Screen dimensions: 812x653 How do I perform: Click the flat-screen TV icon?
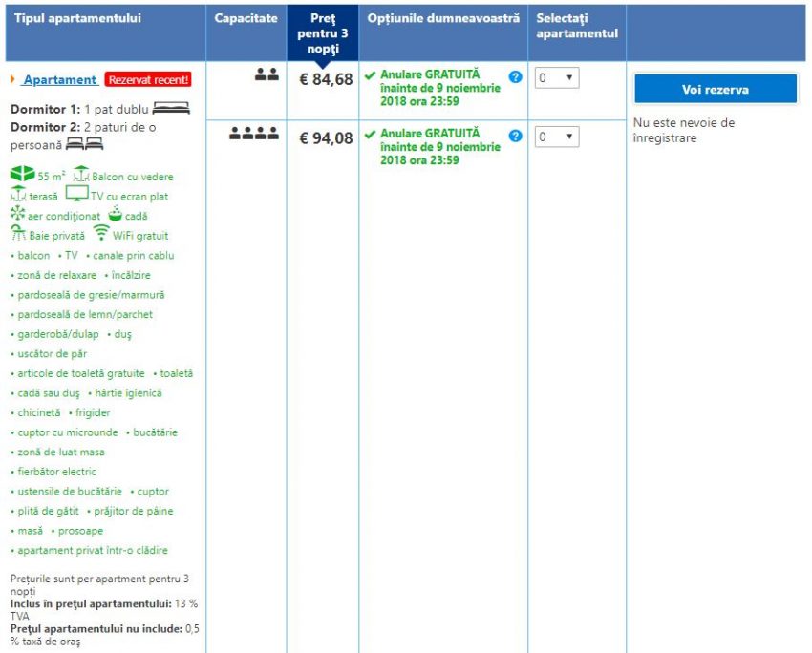(x=76, y=195)
